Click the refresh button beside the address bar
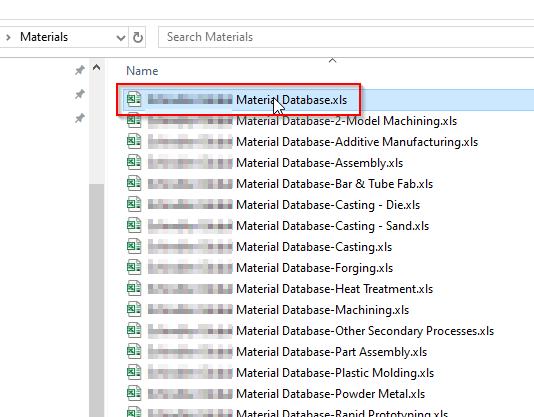Viewport: 534px width, 417px height. point(138,37)
